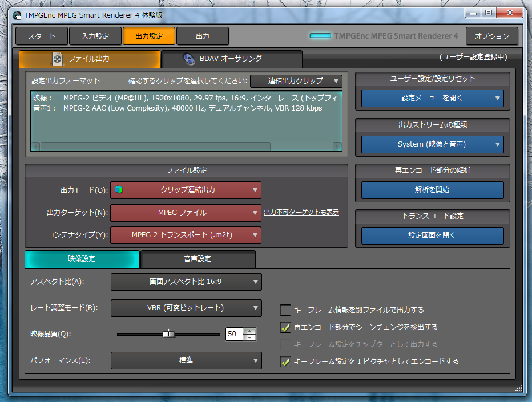Click the cyan status indicator beside the app title
The image size is (532, 402).
click(x=320, y=36)
